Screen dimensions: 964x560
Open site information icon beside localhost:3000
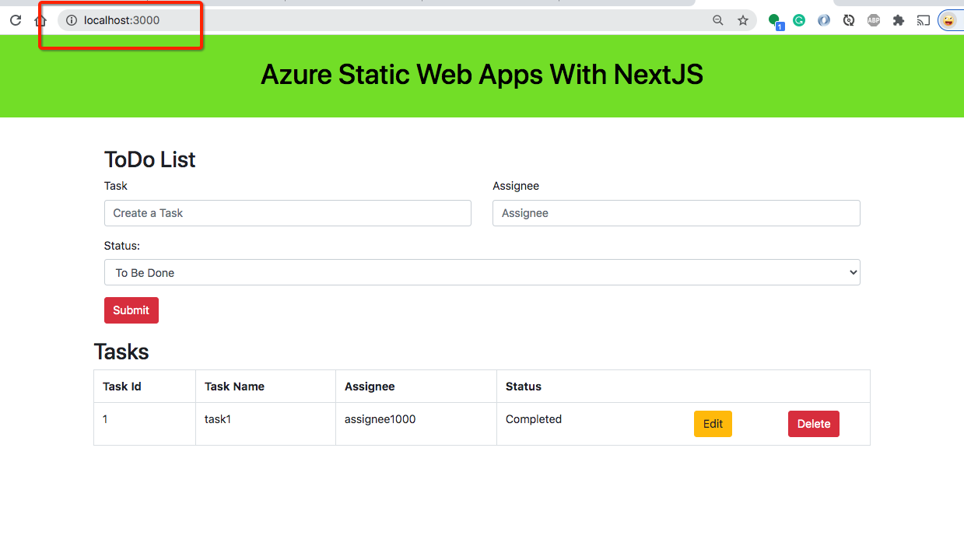[x=72, y=20]
